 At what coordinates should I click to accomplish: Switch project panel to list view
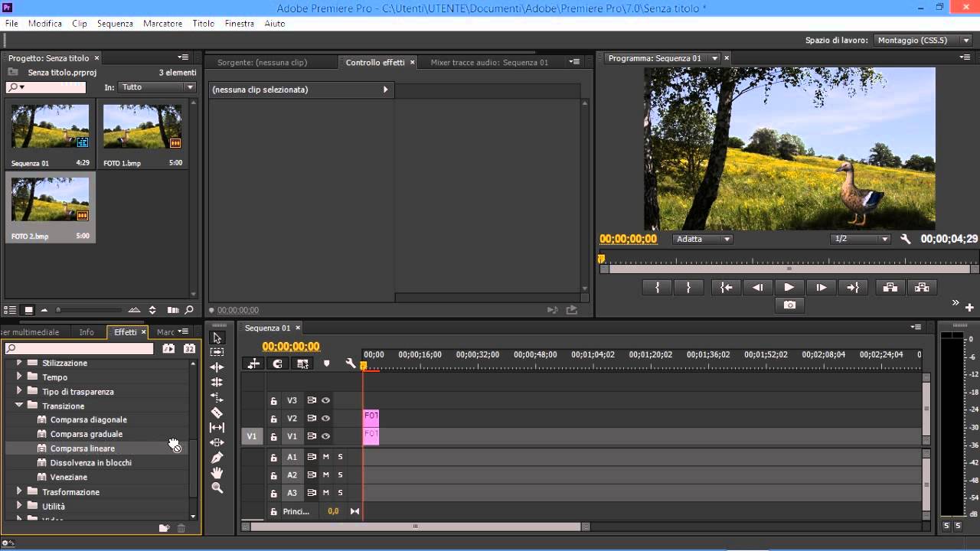10,310
